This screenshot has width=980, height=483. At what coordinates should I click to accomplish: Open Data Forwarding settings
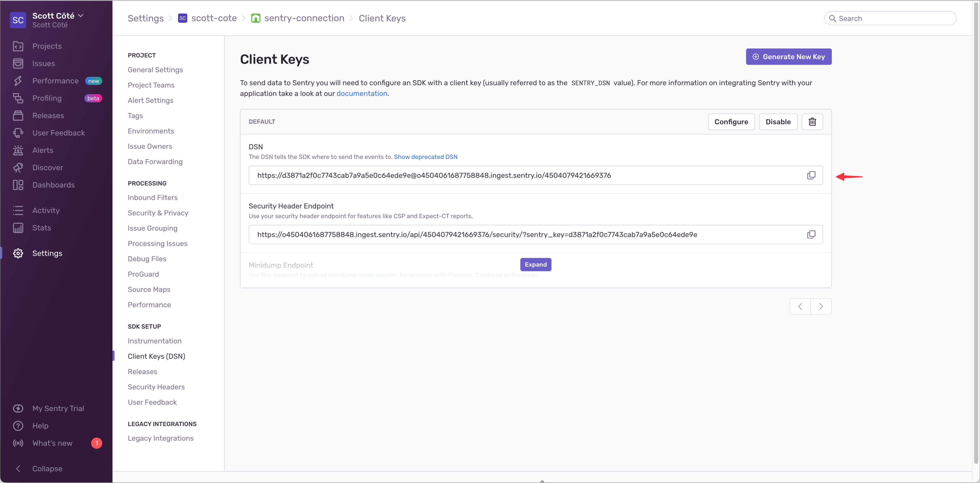(155, 162)
